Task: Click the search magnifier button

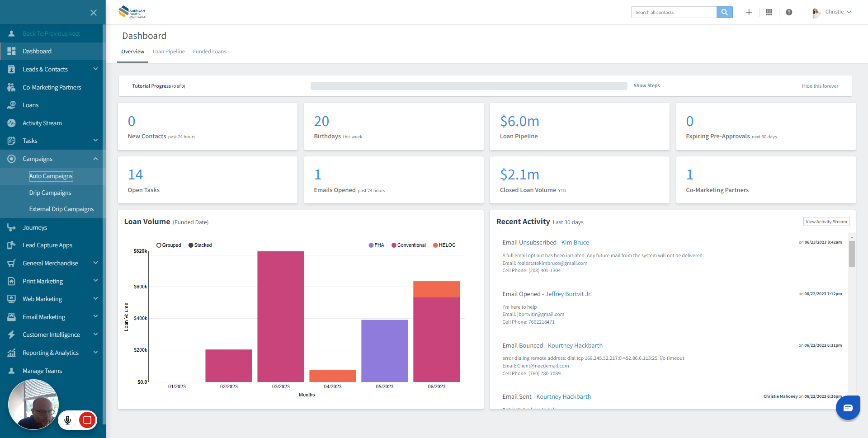Action: click(x=724, y=12)
